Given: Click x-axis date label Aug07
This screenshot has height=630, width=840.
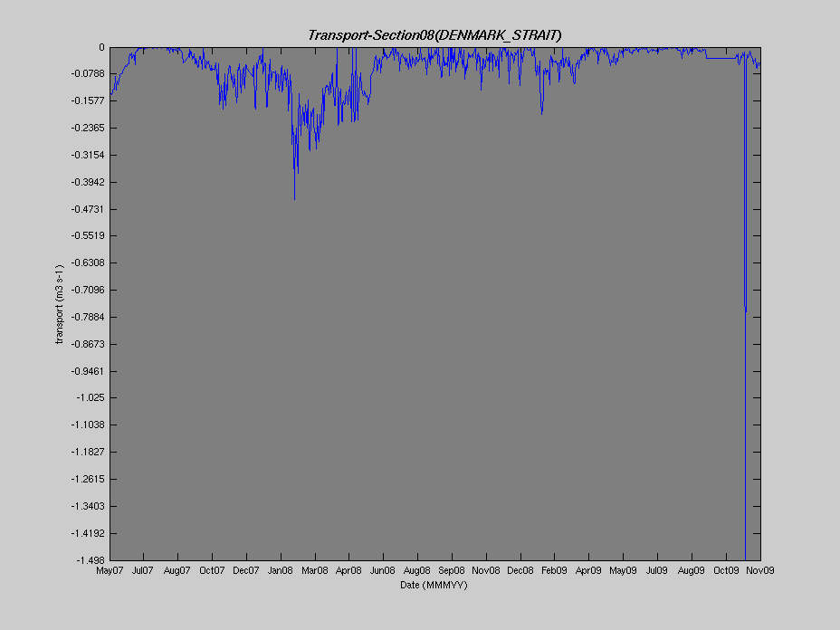Looking at the screenshot, I should pos(177,570).
